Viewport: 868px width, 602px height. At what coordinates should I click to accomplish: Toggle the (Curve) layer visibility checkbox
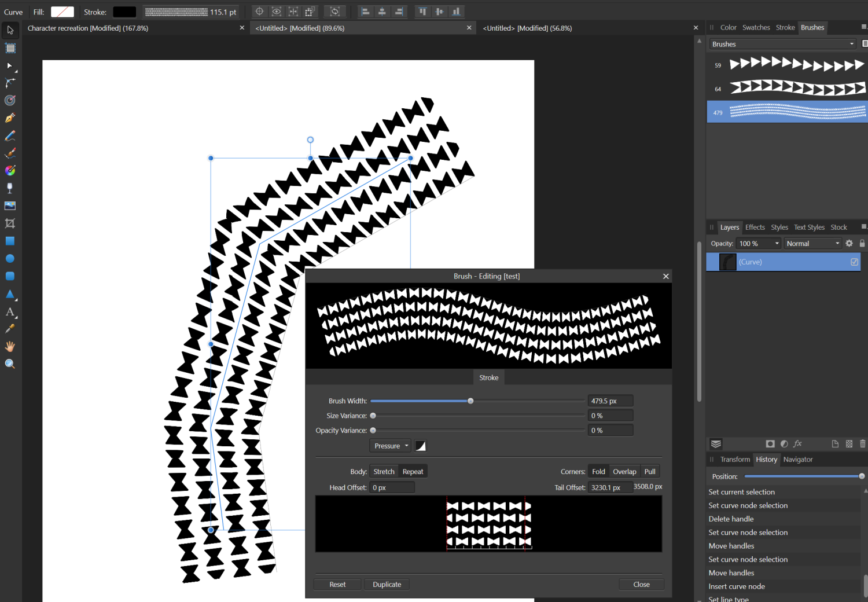(855, 262)
